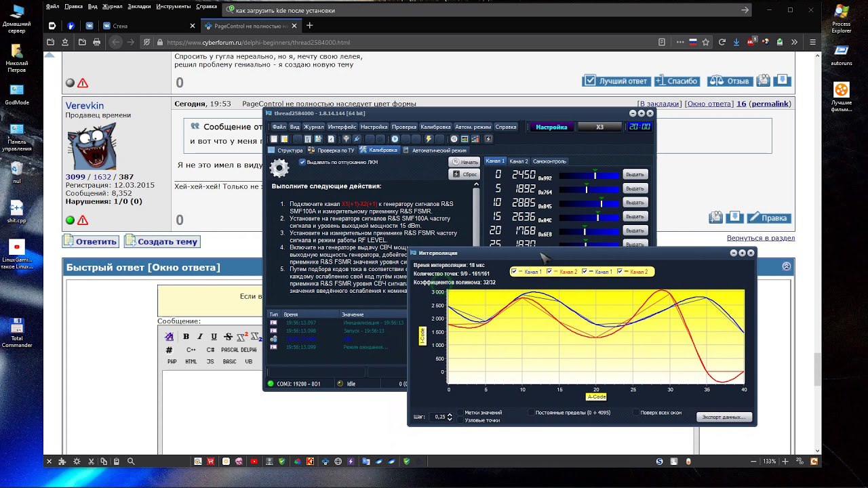Open the permalink link
The height and width of the screenshot is (488, 868).
coord(770,104)
